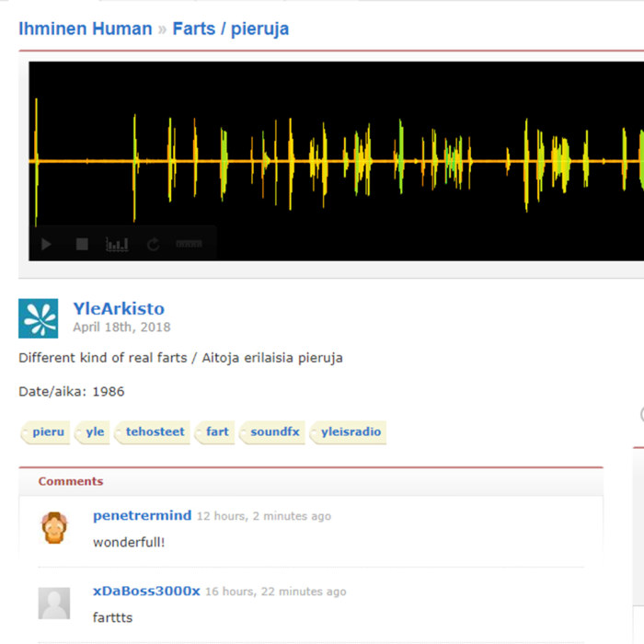Image resolution: width=644 pixels, height=644 pixels.
Task: Stop the audio playback
Action: click(x=82, y=245)
